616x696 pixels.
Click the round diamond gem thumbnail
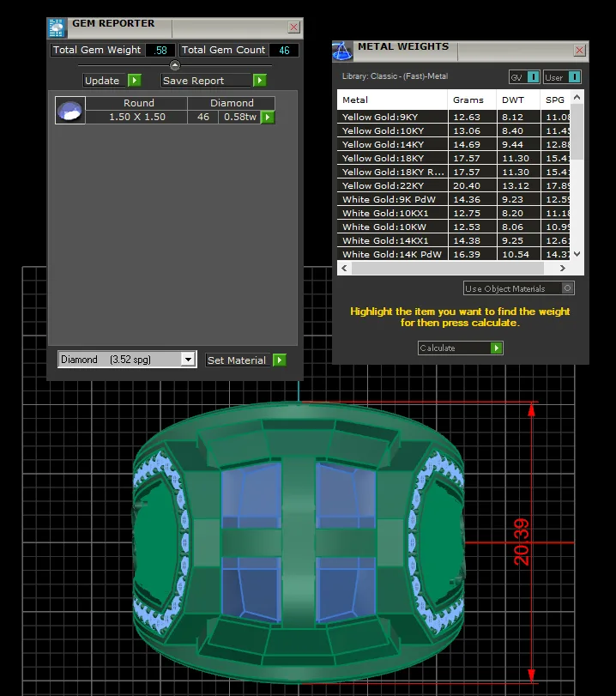(x=70, y=110)
